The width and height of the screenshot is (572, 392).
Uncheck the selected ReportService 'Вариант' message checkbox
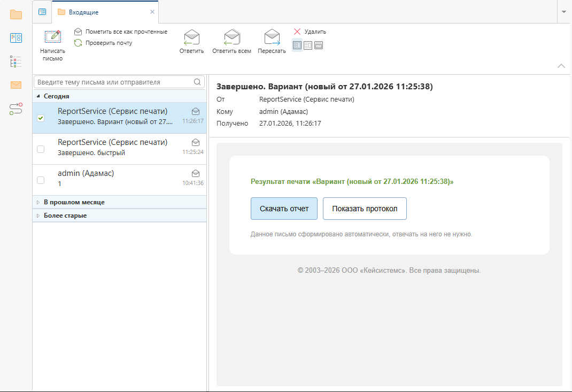(x=41, y=118)
